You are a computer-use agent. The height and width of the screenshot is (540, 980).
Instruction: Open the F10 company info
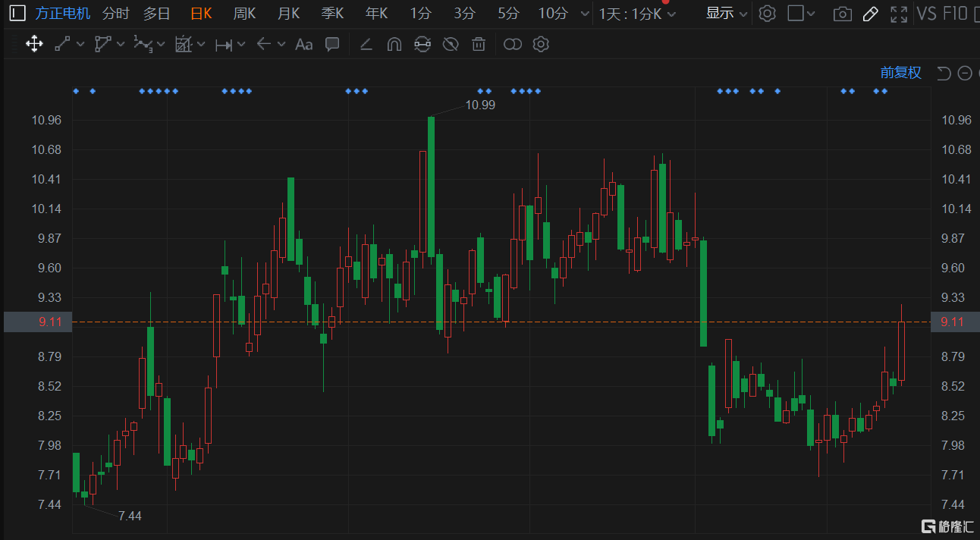(956, 13)
